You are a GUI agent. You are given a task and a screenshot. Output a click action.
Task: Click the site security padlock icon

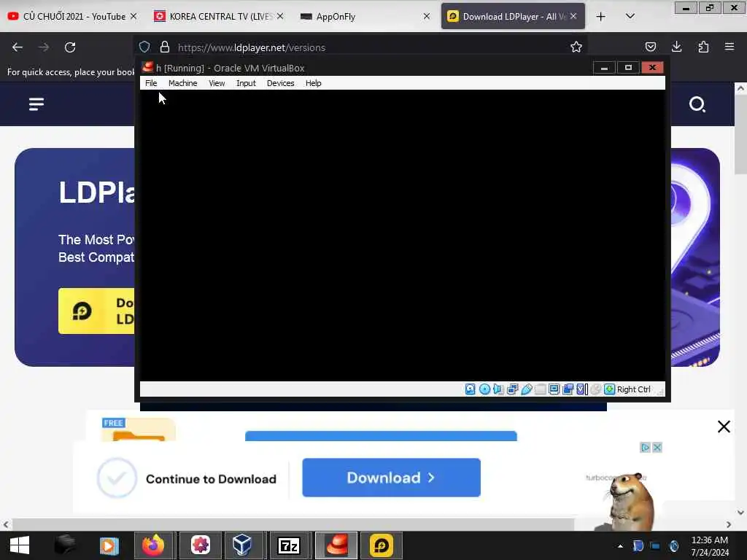pos(165,47)
